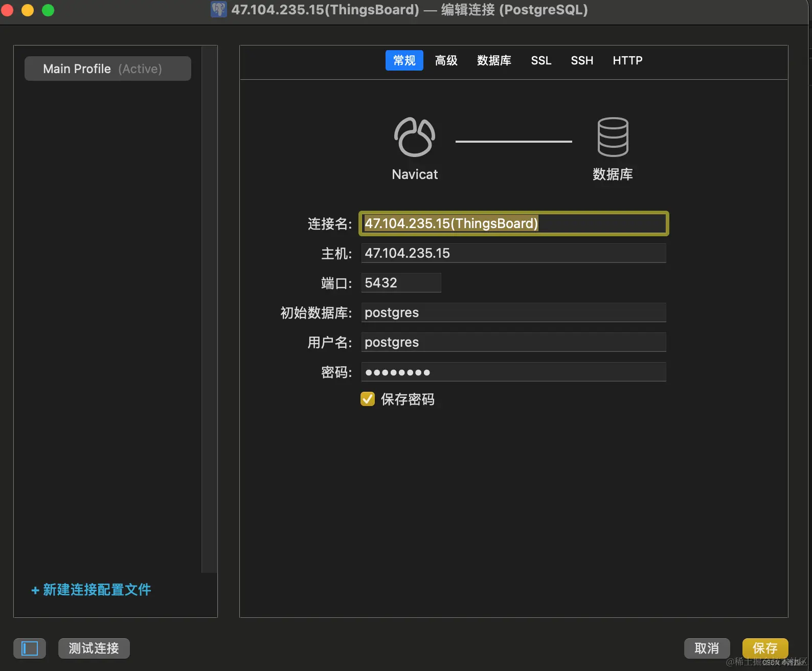Click the red close window button
Screen dimensions: 812x671
(7, 10)
